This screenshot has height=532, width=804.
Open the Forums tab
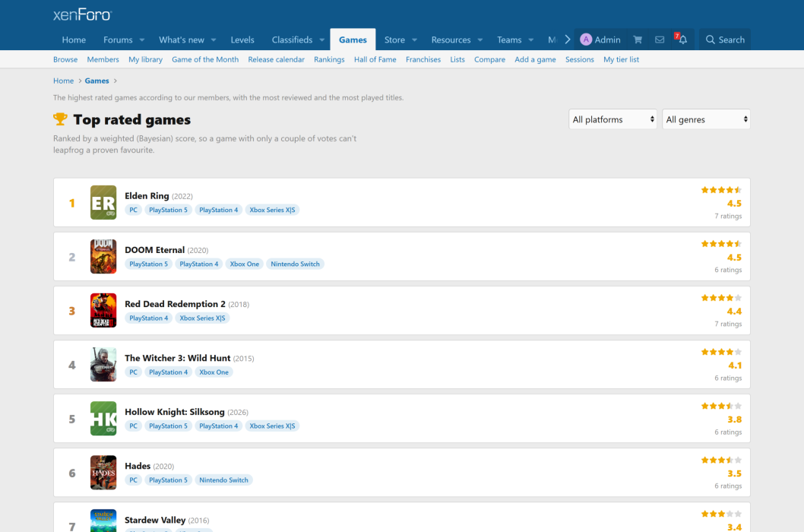pos(118,40)
